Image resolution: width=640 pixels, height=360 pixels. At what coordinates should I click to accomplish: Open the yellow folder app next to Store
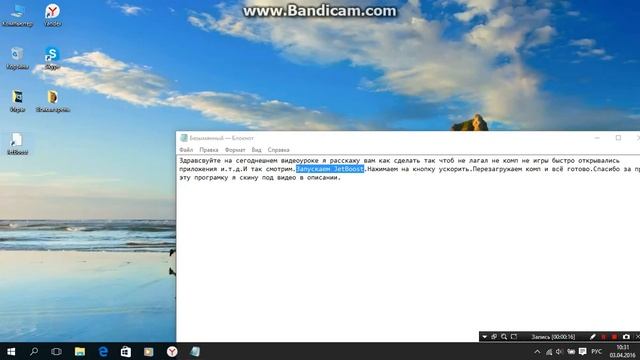click(149, 351)
